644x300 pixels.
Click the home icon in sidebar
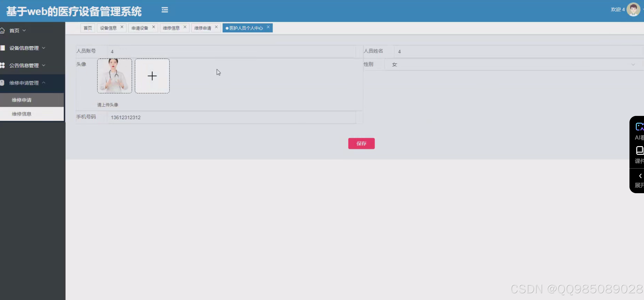tap(2, 30)
